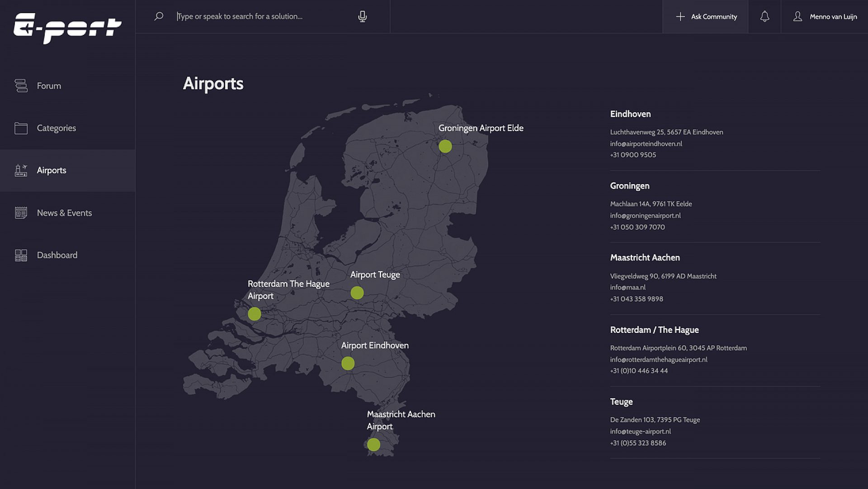
Task: Select the Categories sidebar icon
Action: coord(21,128)
